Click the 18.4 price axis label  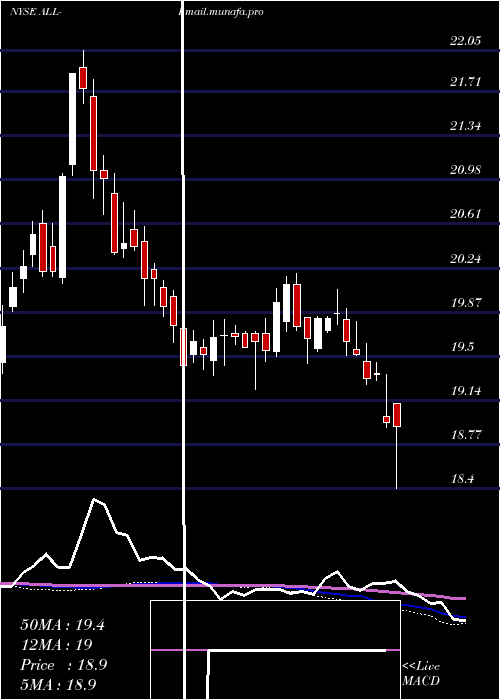tap(462, 479)
